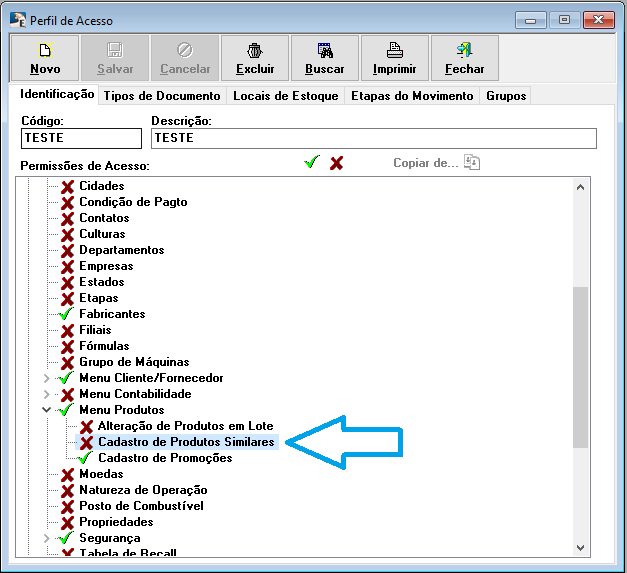This screenshot has width=627, height=573.
Task: Select Alteração de Produtos em Lote
Action: 185,426
